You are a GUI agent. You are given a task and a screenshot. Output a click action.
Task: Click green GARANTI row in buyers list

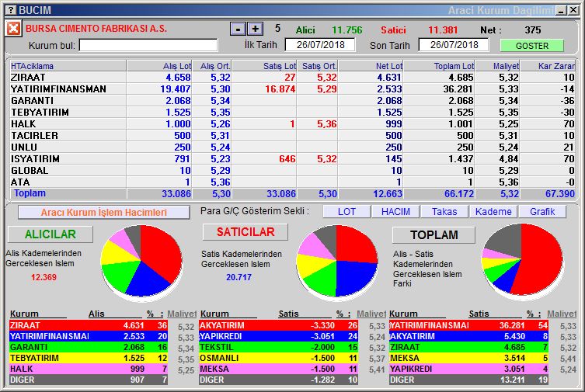click(89, 347)
